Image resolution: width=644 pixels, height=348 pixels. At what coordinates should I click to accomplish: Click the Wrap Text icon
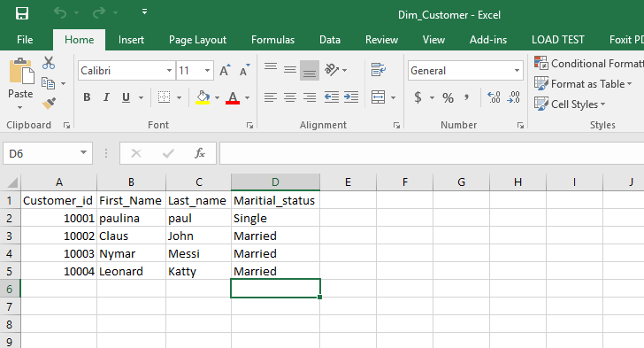click(x=378, y=70)
